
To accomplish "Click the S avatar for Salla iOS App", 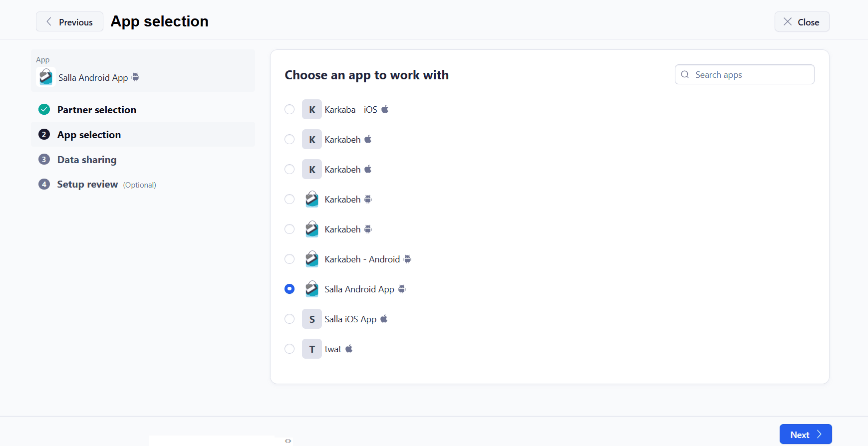I will tap(311, 319).
